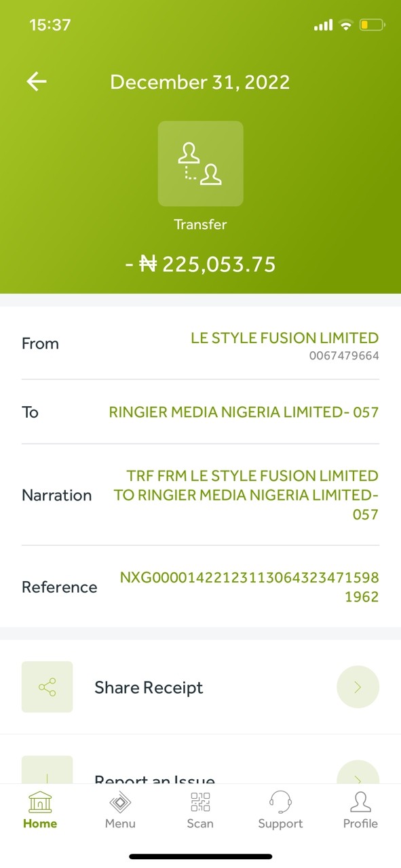This screenshot has width=401, height=868.
Task: Tap the reference number NXG0000142212311306...
Action: tap(249, 587)
